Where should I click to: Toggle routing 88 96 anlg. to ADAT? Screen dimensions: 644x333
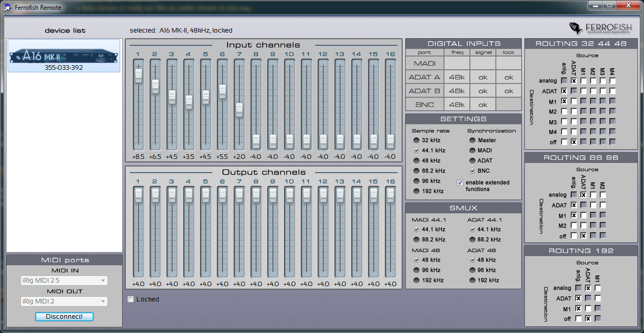point(574,205)
